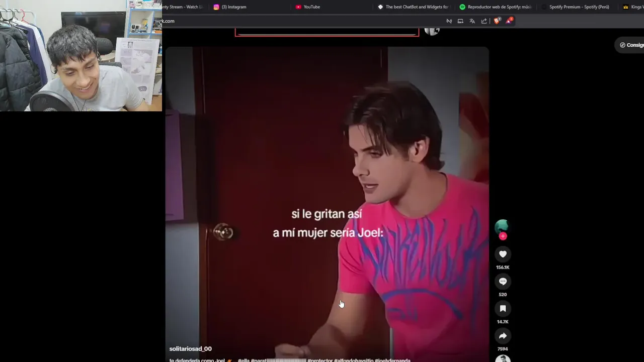Click the browser address bar URL
644x362 pixels.
168,21
